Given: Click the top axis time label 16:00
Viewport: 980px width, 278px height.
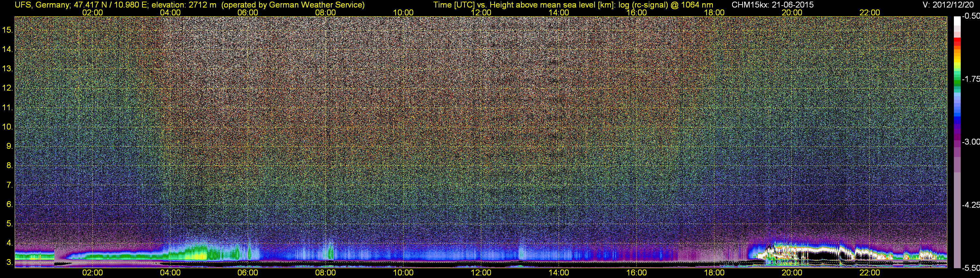Looking at the screenshot, I should click(636, 12).
